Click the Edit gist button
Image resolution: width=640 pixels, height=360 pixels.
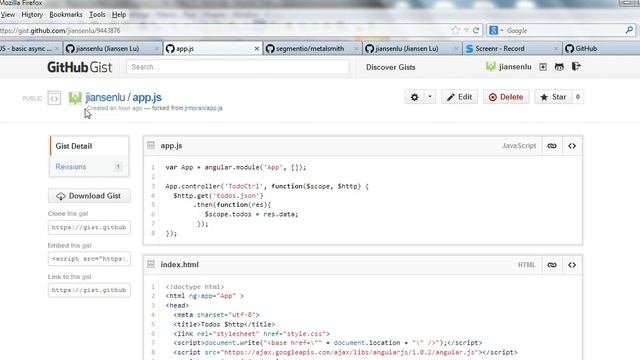(459, 97)
